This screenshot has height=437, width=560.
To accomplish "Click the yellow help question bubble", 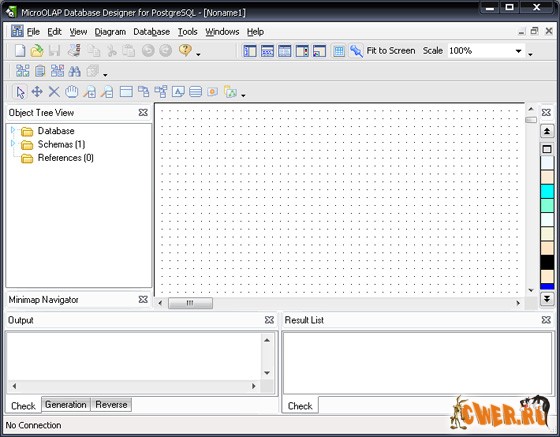I will (185, 50).
